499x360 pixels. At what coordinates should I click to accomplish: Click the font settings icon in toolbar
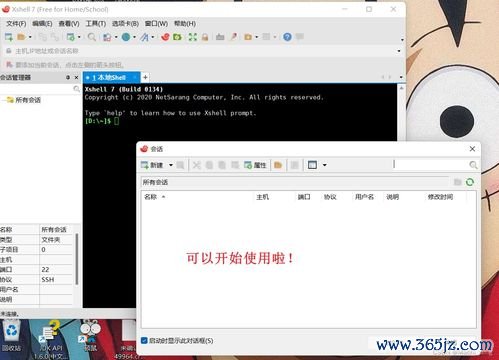[144, 37]
